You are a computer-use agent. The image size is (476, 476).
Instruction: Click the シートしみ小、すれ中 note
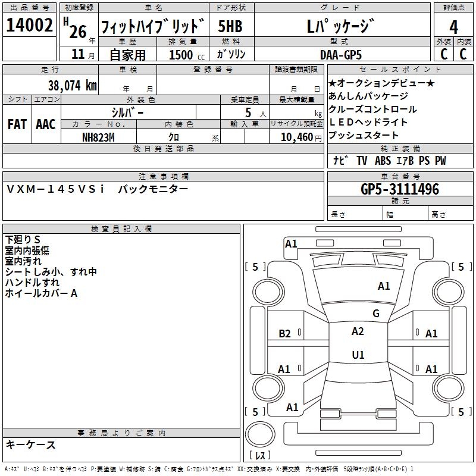pos(51,271)
